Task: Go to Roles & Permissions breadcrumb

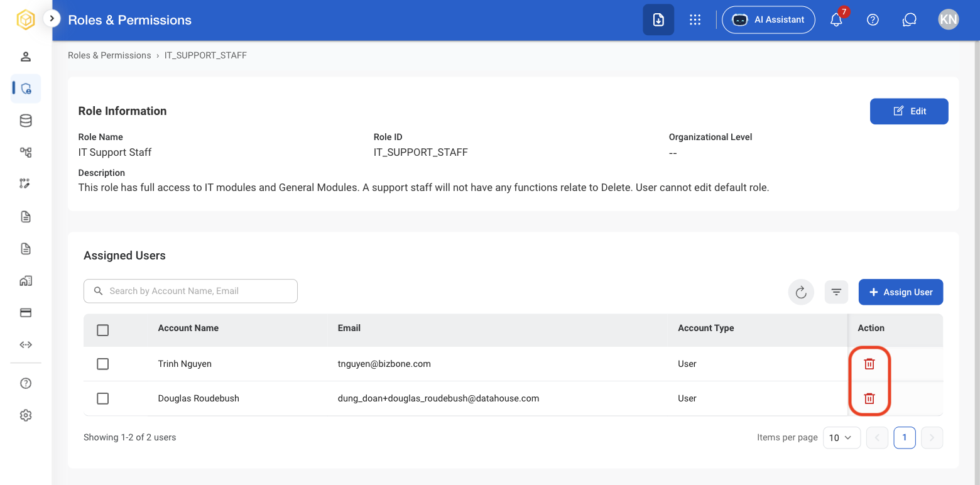Action: [x=109, y=55]
